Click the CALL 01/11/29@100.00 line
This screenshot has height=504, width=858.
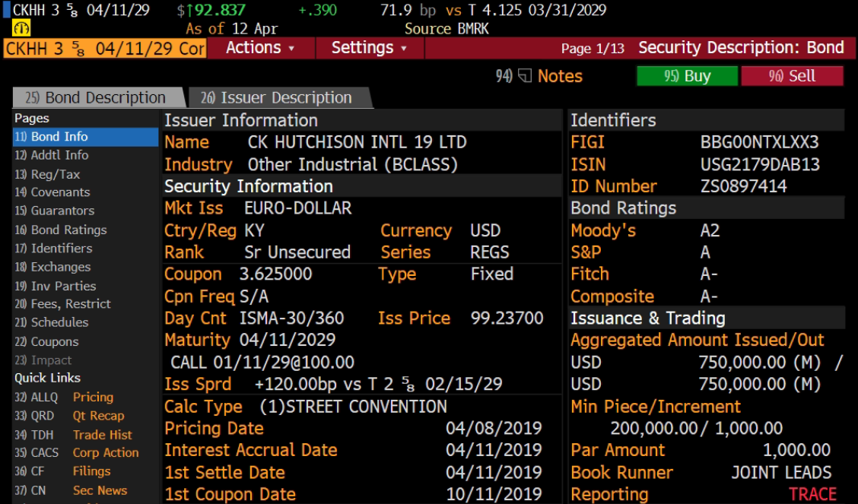coord(262,362)
